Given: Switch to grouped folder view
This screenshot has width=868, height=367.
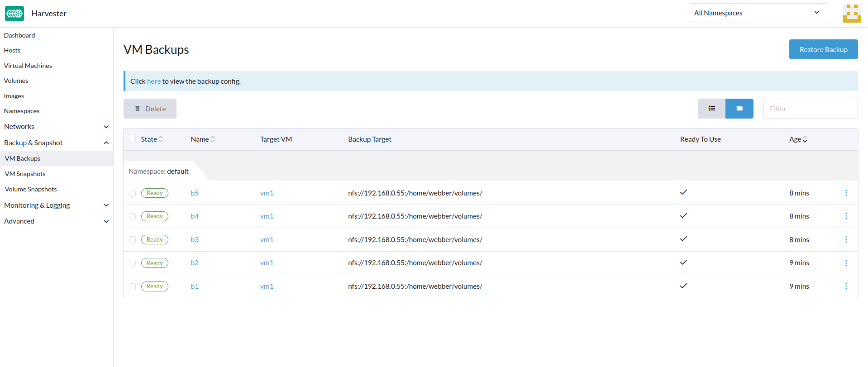Looking at the screenshot, I should point(739,109).
